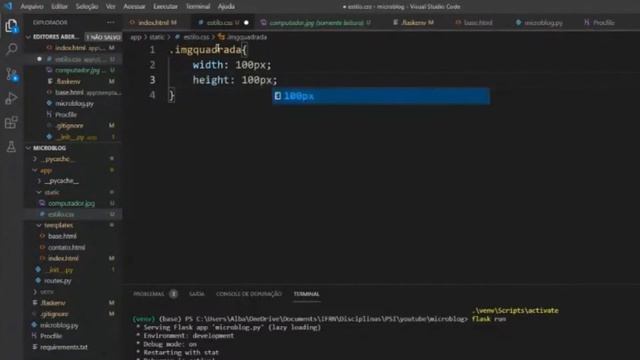Switch to the estilo.css editor tab
The image size is (640, 360).
click(x=222, y=23)
